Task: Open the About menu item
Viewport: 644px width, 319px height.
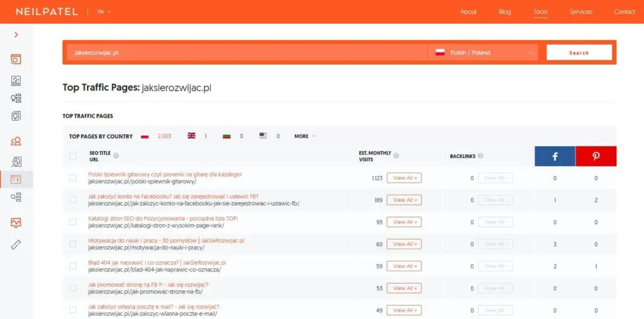Action: [468, 11]
